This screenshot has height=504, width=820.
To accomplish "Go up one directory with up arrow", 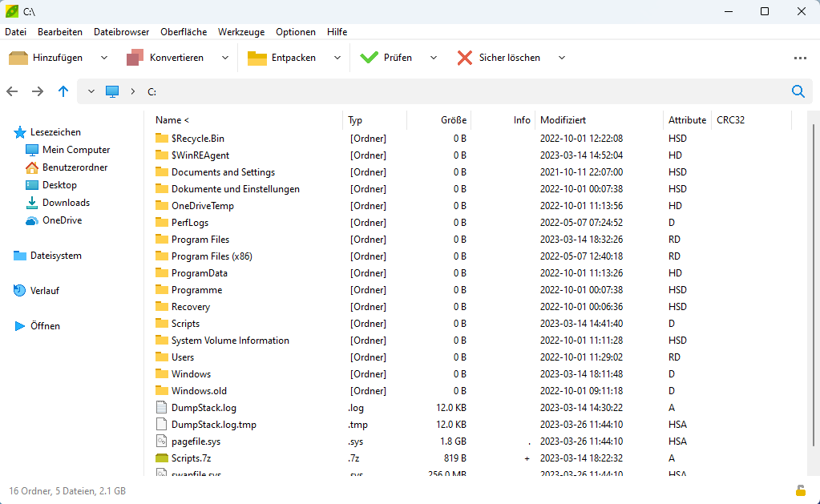I will click(x=63, y=91).
